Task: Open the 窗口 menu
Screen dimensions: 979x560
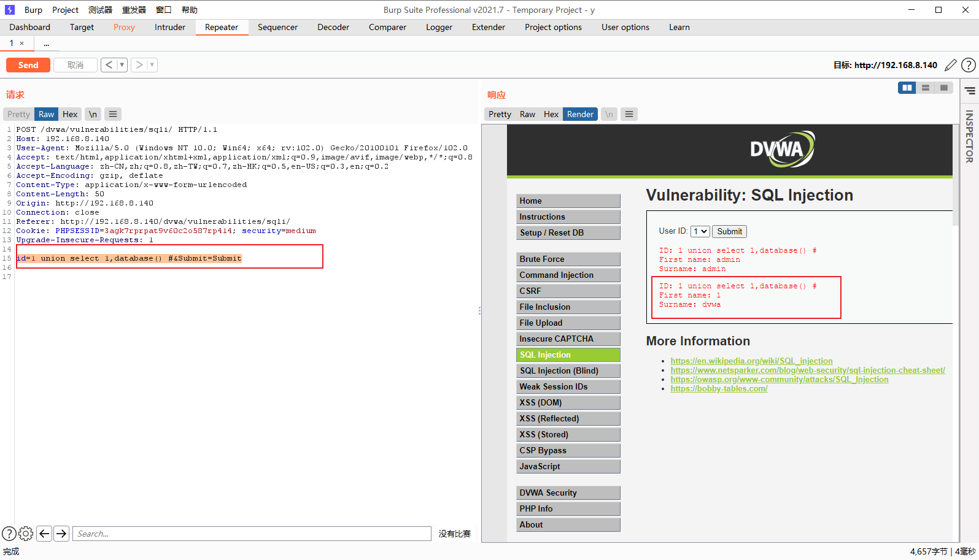Action: [164, 10]
